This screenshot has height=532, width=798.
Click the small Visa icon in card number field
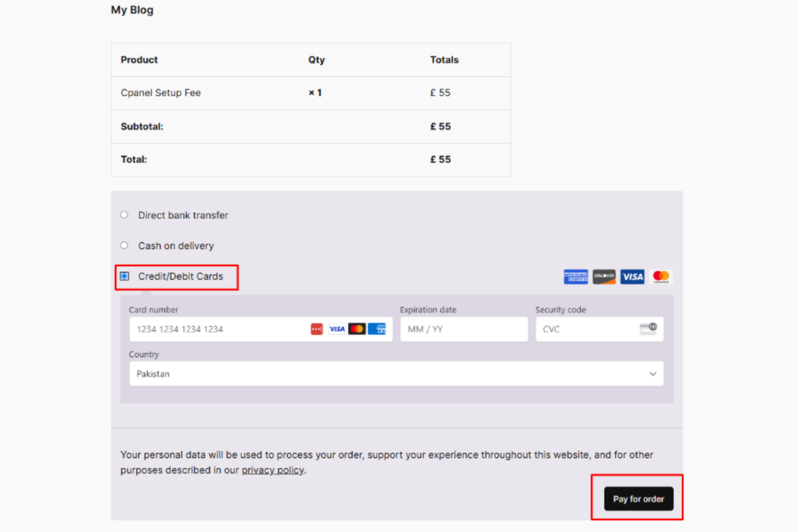337,329
